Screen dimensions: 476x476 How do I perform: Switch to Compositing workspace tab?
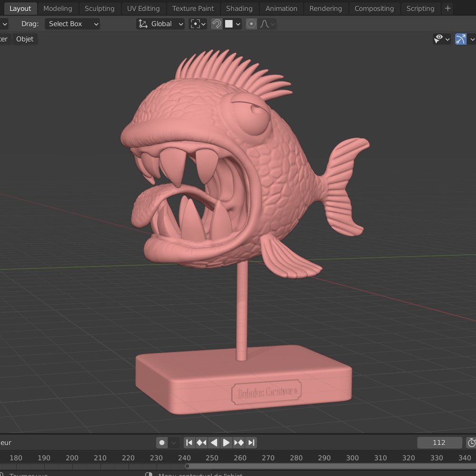[374, 9]
